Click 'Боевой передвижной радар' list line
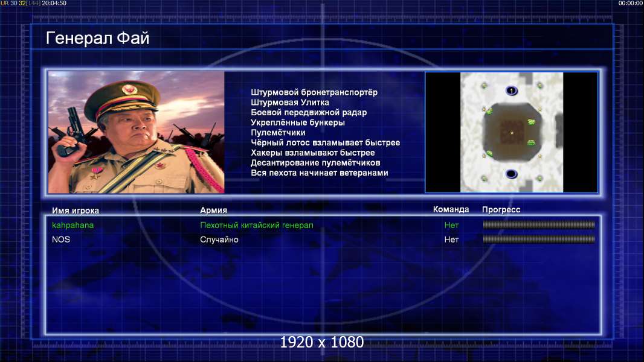Viewport: 644px width, 362px height. tap(309, 113)
